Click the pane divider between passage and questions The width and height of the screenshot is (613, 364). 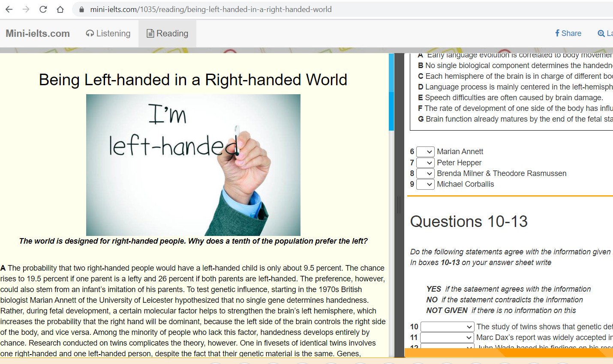coord(399,205)
